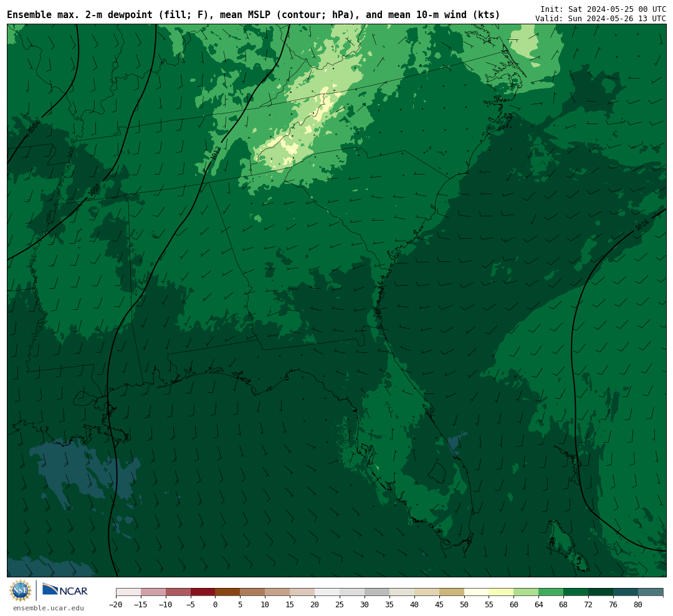This screenshot has height=616, width=673.
Task: Click the 72 colorbar tick label
Action: point(588,605)
